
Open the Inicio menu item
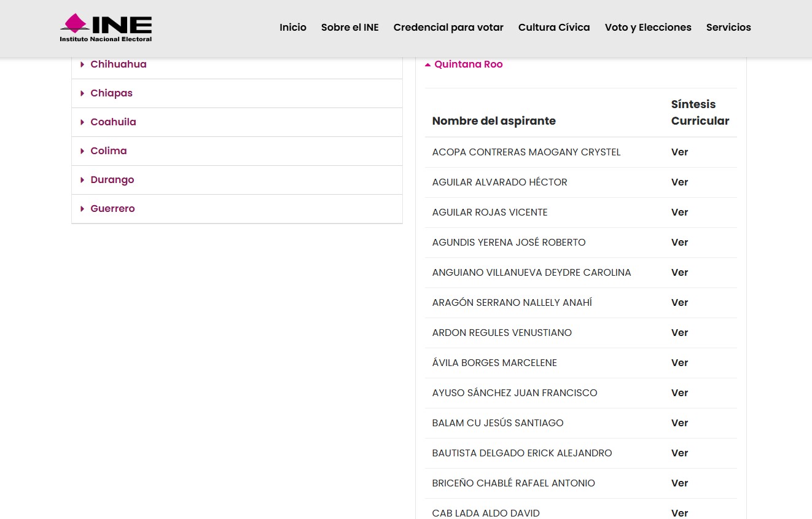tap(292, 28)
